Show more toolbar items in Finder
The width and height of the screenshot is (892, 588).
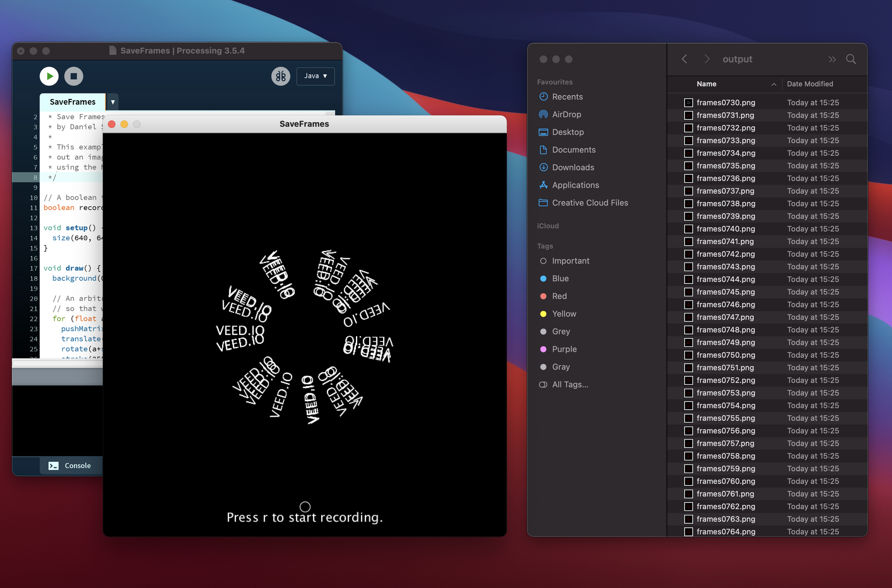[x=832, y=59]
